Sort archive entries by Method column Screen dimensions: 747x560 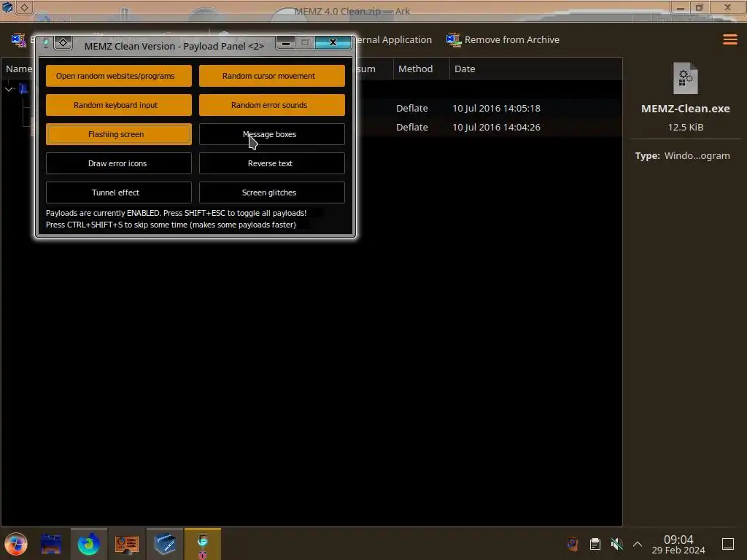click(421, 69)
